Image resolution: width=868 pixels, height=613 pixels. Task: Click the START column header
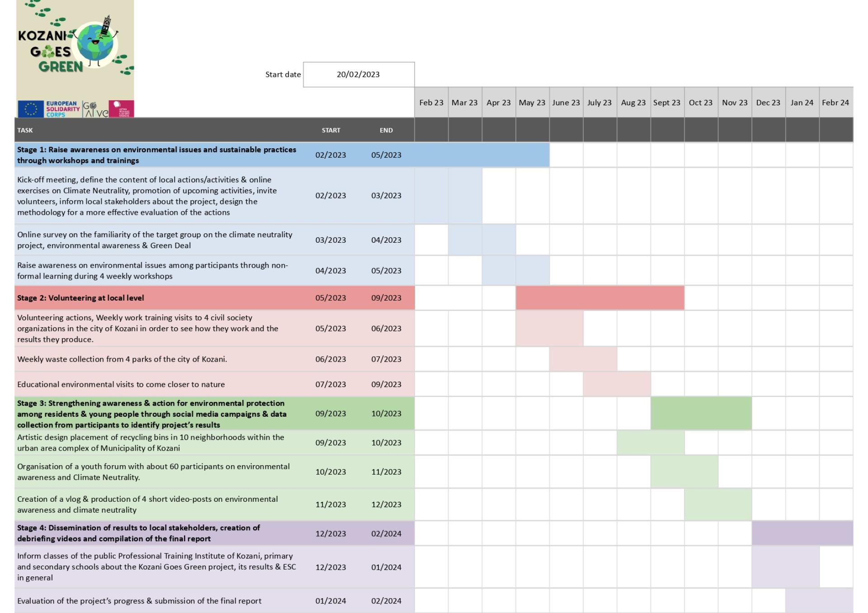[331, 130]
